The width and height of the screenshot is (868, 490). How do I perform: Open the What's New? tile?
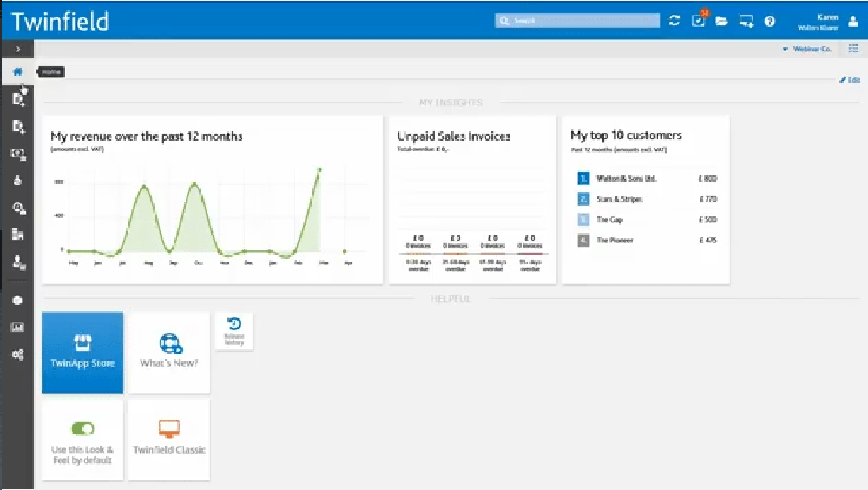click(x=169, y=353)
